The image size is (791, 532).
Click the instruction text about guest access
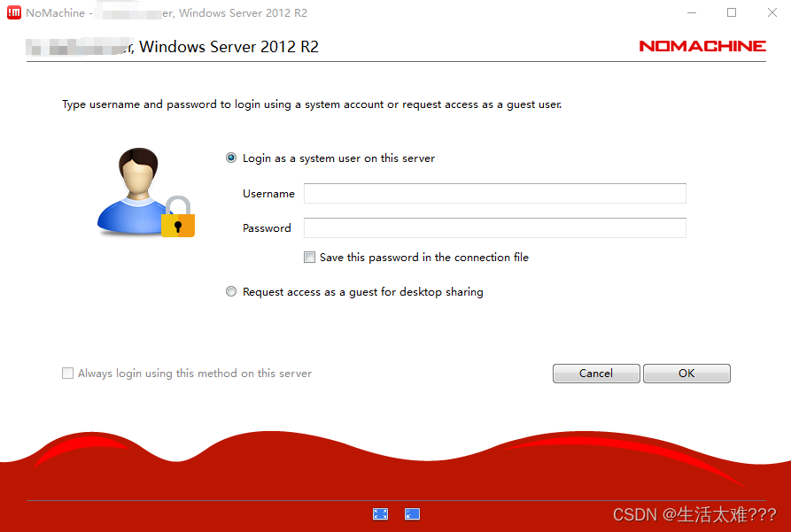tap(312, 104)
